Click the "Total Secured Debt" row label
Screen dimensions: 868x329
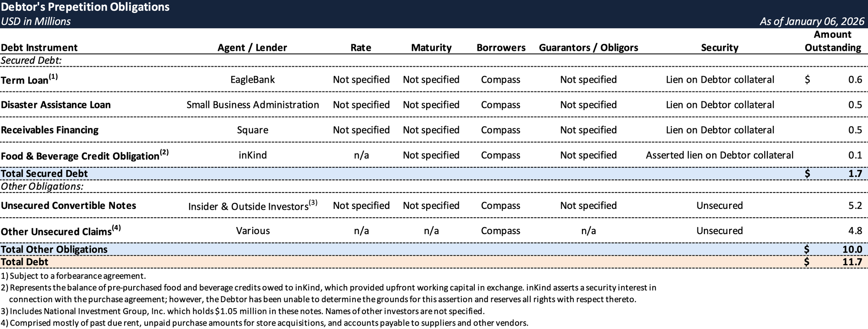[44, 174]
